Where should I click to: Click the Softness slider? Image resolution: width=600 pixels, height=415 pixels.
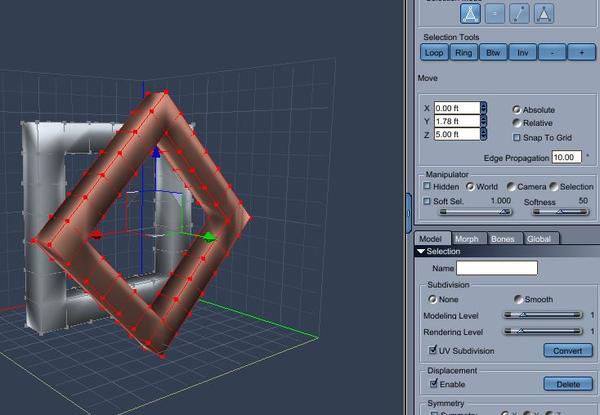click(561, 212)
